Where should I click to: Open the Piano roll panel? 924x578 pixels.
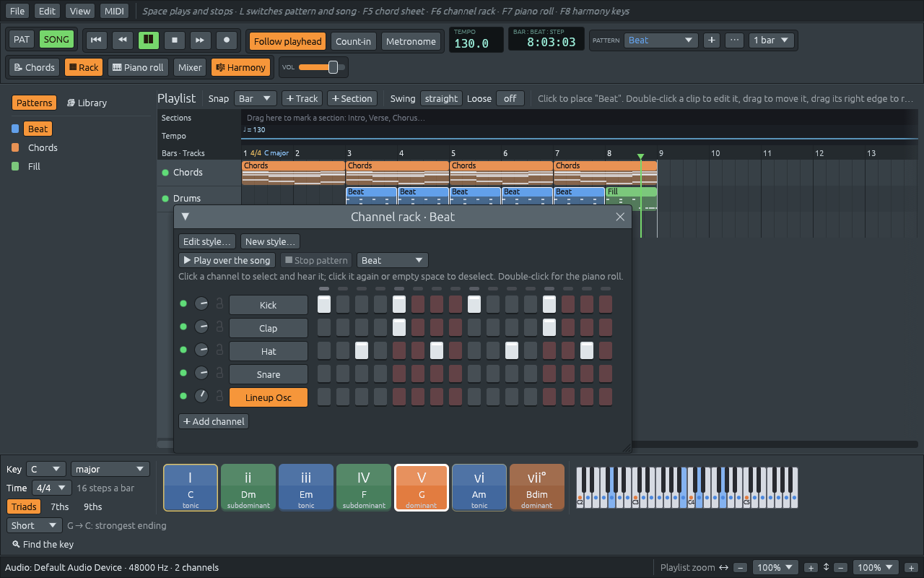(x=138, y=67)
